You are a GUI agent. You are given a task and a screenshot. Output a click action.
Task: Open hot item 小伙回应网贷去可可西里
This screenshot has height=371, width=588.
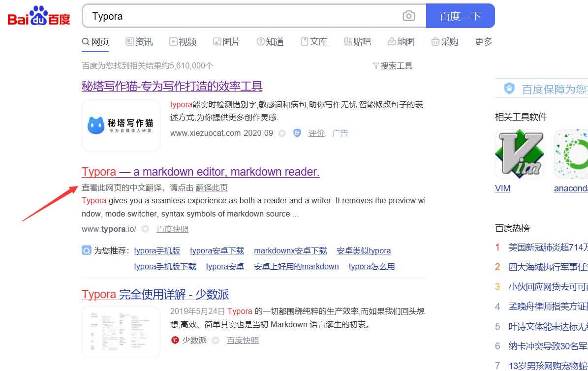pyautogui.click(x=548, y=287)
